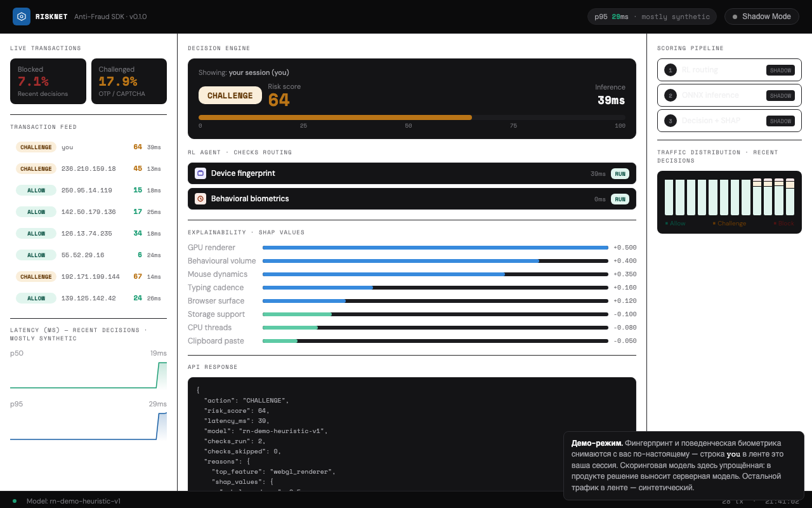Click the traffic distribution bar chart
The image size is (812, 508).
[730, 197]
